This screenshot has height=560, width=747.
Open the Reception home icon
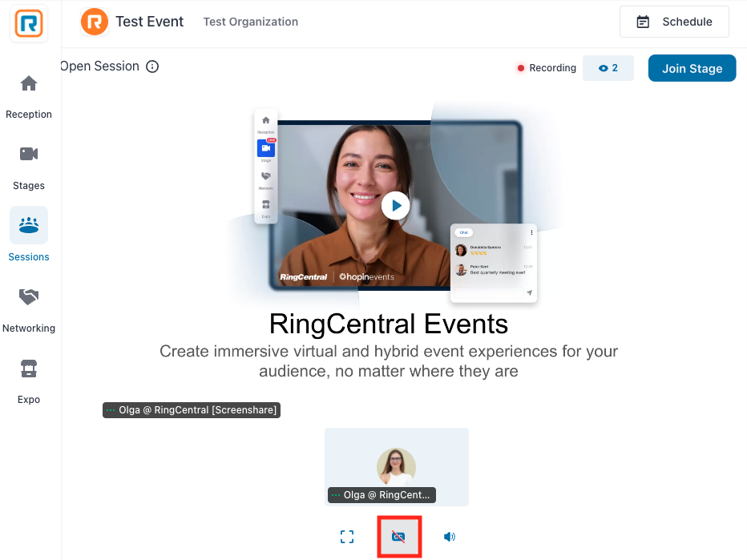click(x=29, y=83)
